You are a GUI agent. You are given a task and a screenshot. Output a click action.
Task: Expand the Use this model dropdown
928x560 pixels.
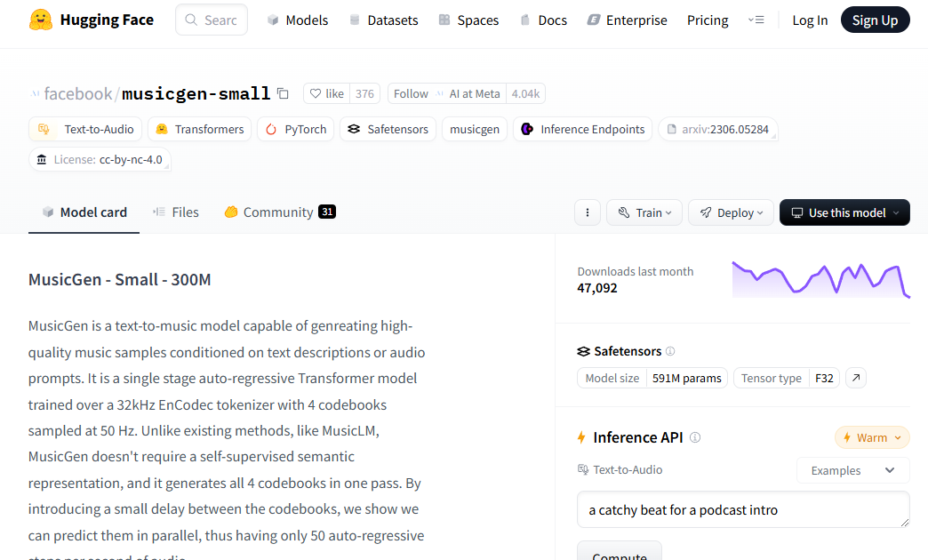click(844, 212)
